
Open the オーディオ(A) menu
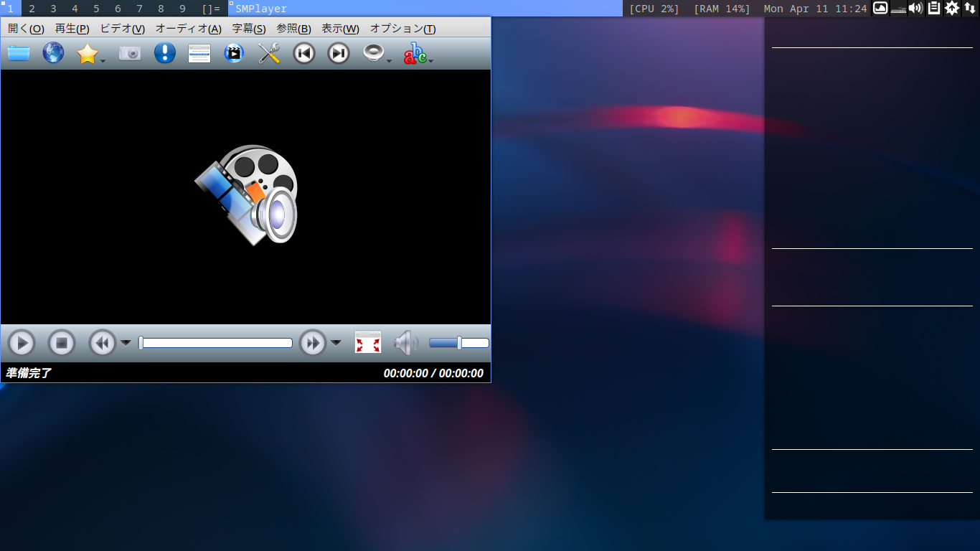pos(189,29)
